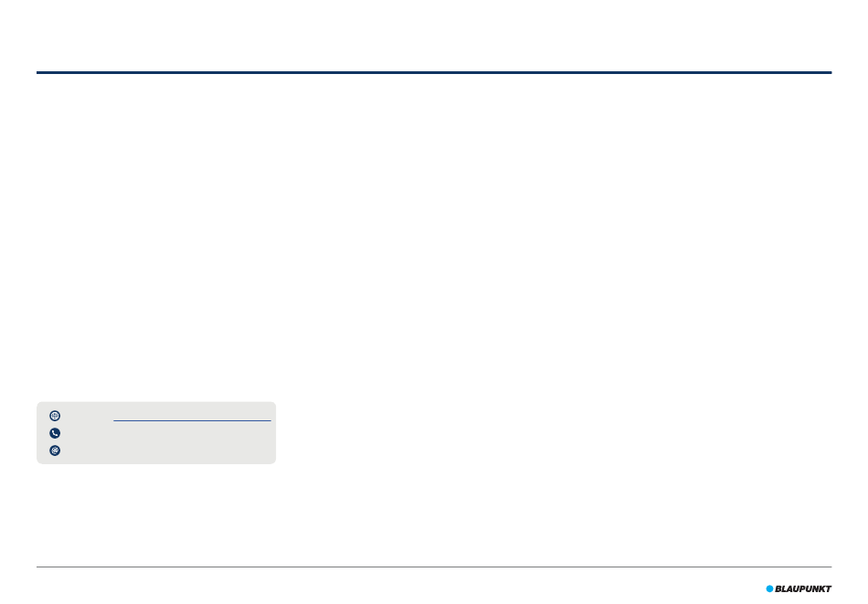The image size is (868, 604).
Task: Click bottom edge of gray contact box
Action: coord(156,463)
